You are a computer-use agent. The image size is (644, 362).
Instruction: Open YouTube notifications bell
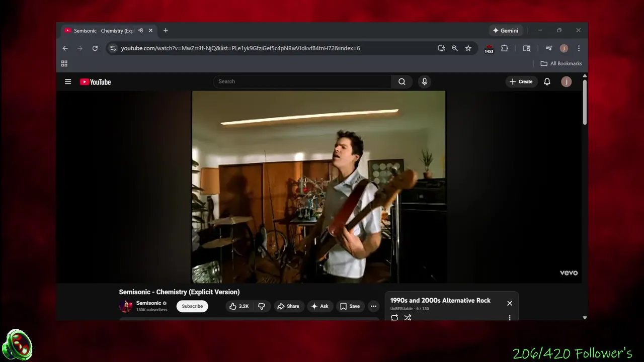pos(547,81)
